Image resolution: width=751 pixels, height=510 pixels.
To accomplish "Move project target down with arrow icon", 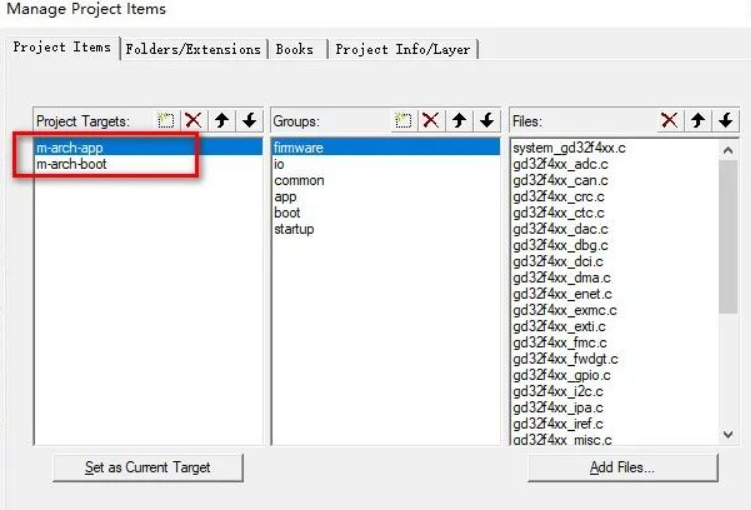I will pyautogui.click(x=249, y=120).
